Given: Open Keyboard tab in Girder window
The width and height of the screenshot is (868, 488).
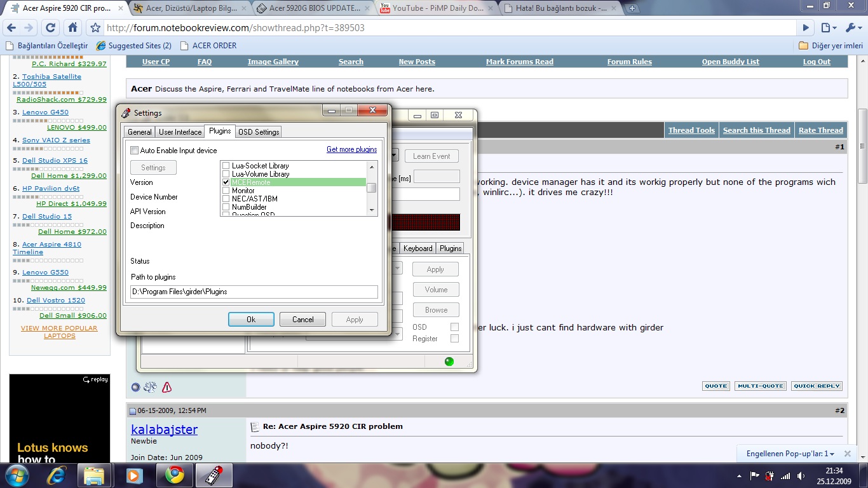Looking at the screenshot, I should pyautogui.click(x=417, y=248).
